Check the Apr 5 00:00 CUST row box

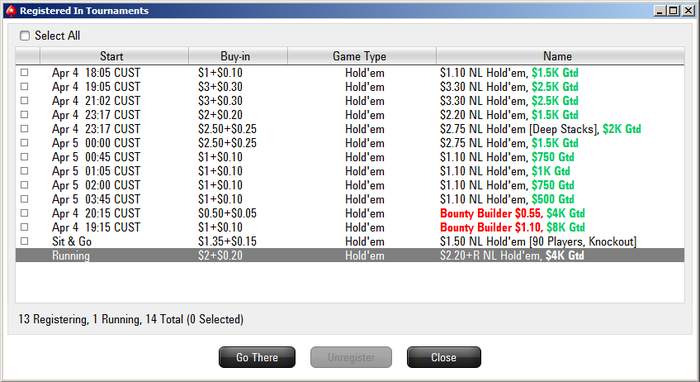pos(24,143)
